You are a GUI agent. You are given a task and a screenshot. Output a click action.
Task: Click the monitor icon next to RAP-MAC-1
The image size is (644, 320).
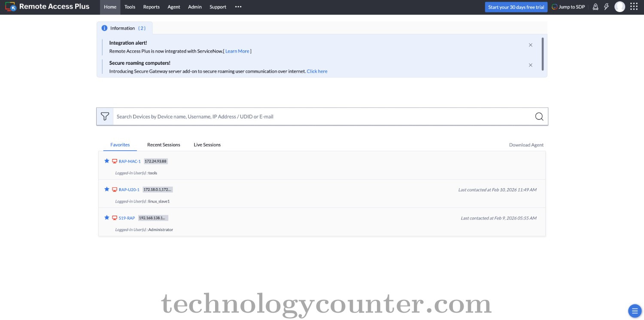115,162
